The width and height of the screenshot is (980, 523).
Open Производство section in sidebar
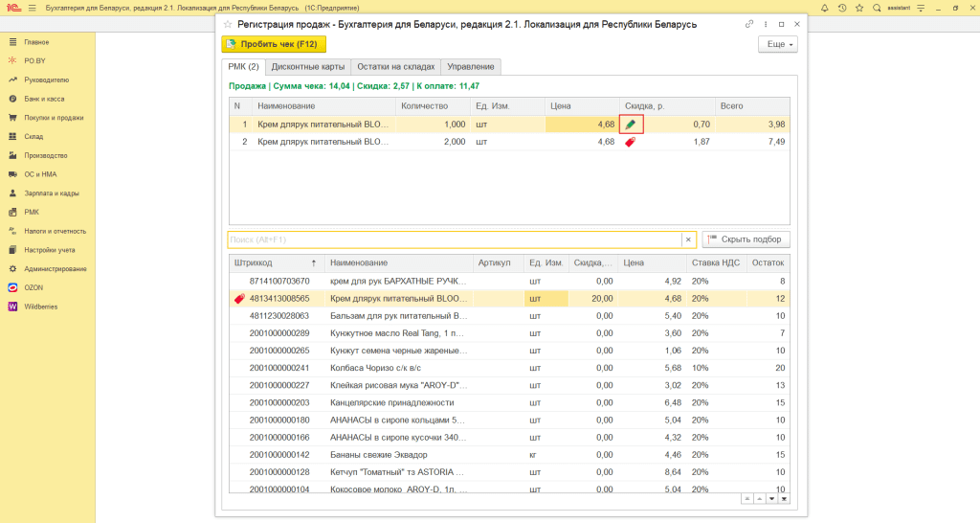tap(48, 155)
